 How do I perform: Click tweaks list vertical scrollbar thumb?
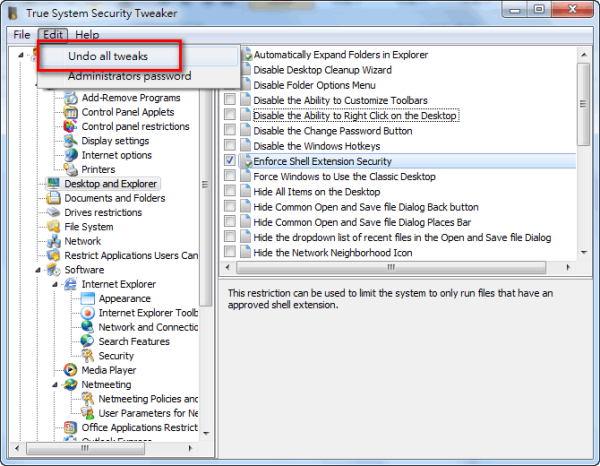click(x=584, y=104)
